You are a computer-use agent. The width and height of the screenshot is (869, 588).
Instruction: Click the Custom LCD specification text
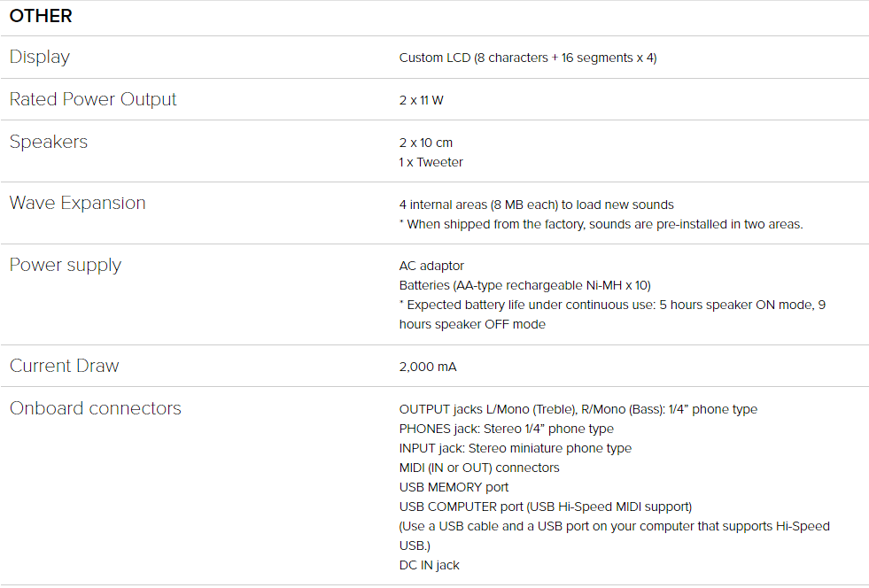(x=528, y=58)
